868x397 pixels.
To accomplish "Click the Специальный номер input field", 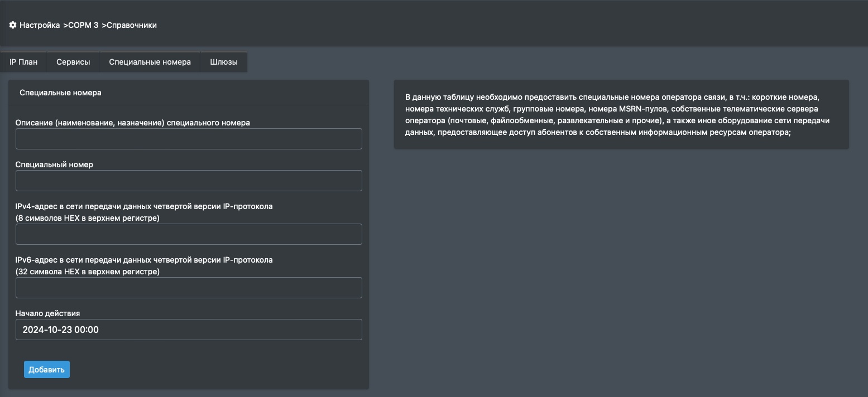I will pyautogui.click(x=189, y=181).
